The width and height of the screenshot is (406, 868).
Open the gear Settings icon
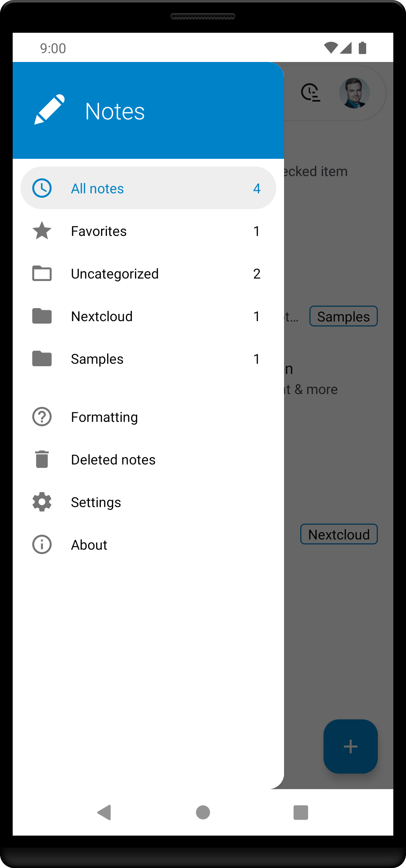[x=42, y=502]
